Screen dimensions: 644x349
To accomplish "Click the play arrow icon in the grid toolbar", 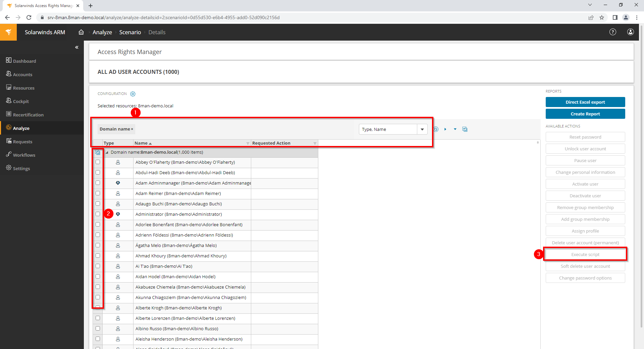I will coord(445,129).
